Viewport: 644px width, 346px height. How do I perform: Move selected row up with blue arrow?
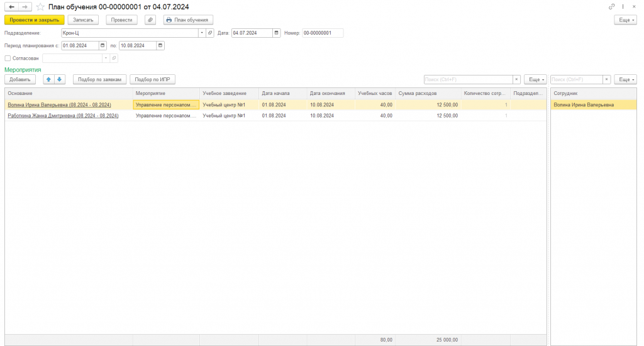[x=48, y=79]
